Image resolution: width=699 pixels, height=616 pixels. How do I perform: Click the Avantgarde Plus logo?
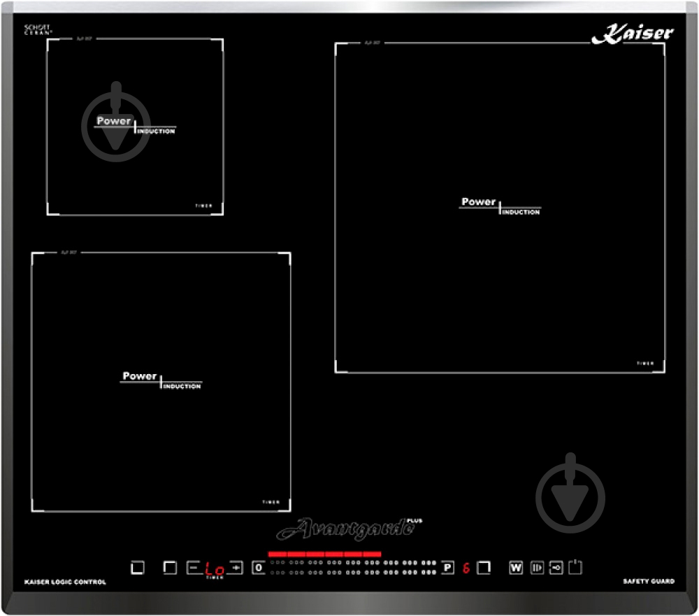[349, 529]
